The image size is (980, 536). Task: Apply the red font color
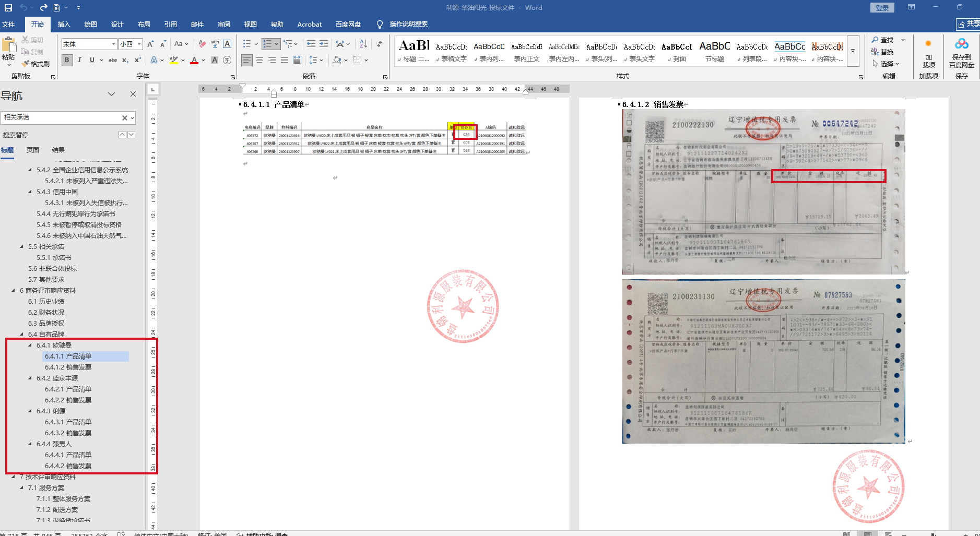pyautogui.click(x=194, y=60)
